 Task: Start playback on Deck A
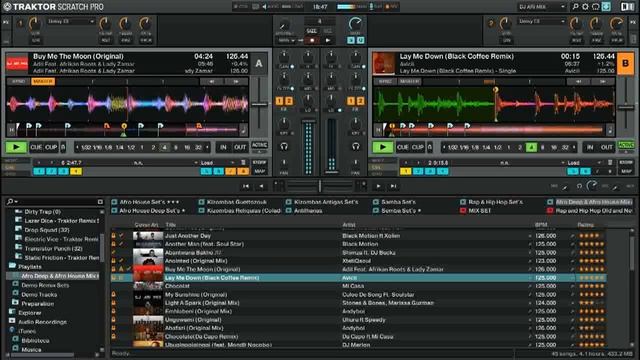click(16, 147)
